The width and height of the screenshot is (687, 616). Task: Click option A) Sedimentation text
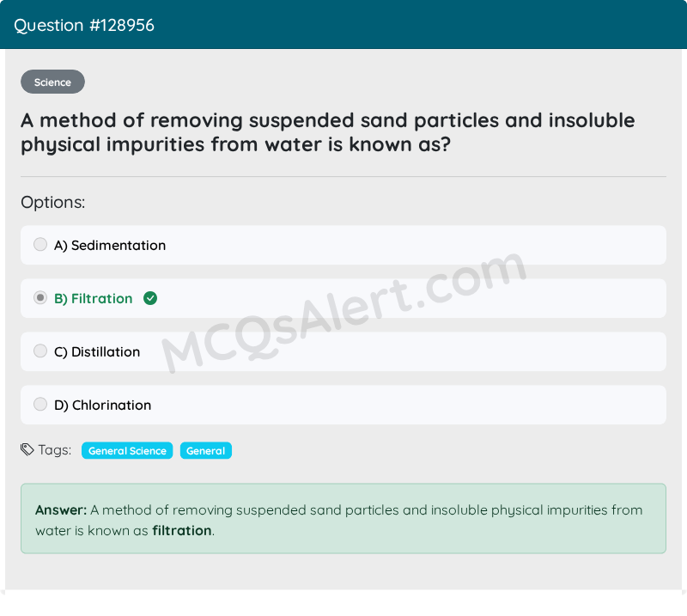point(110,246)
